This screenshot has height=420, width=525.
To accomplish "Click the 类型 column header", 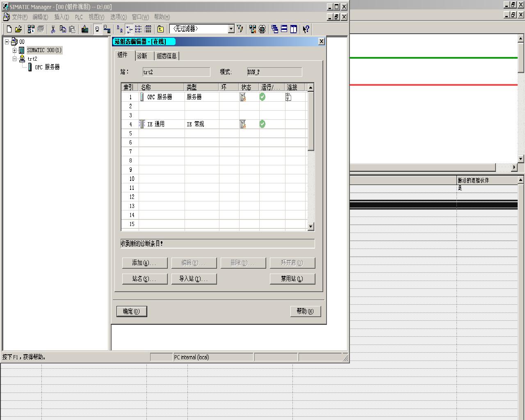I will coord(201,87).
